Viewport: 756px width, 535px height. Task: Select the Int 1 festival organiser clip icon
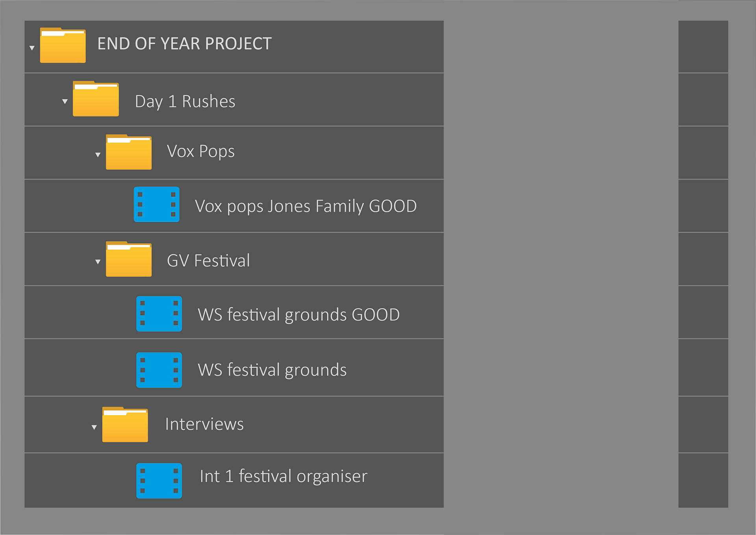159,481
